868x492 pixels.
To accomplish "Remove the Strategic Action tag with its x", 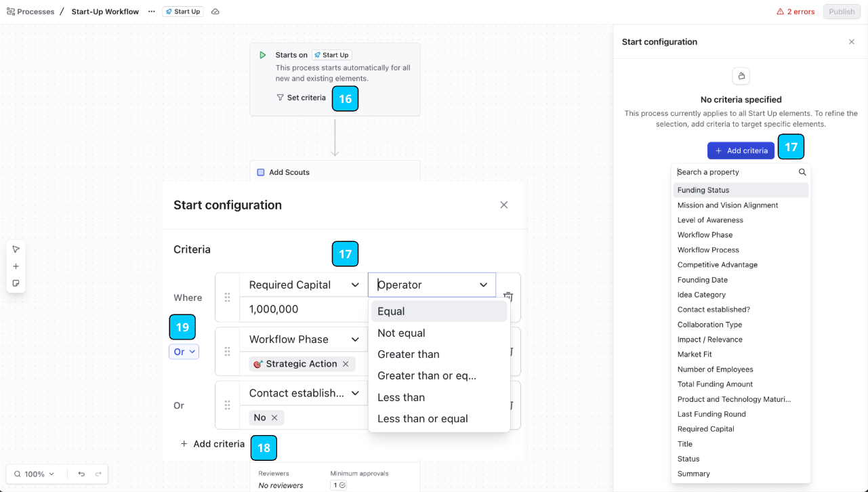I will (x=346, y=364).
